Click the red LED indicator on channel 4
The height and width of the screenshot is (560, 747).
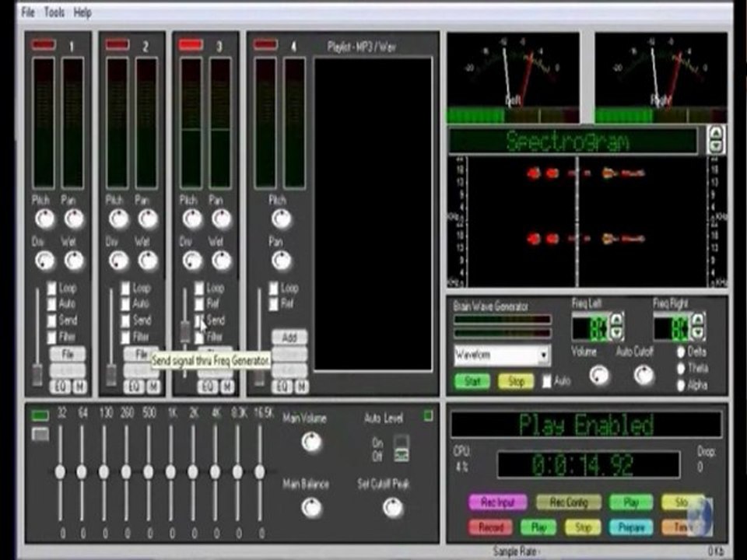pos(265,45)
